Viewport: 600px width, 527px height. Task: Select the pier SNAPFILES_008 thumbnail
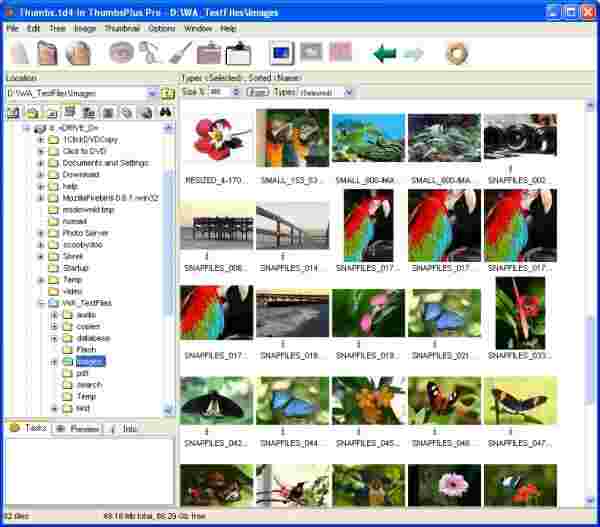click(x=217, y=226)
